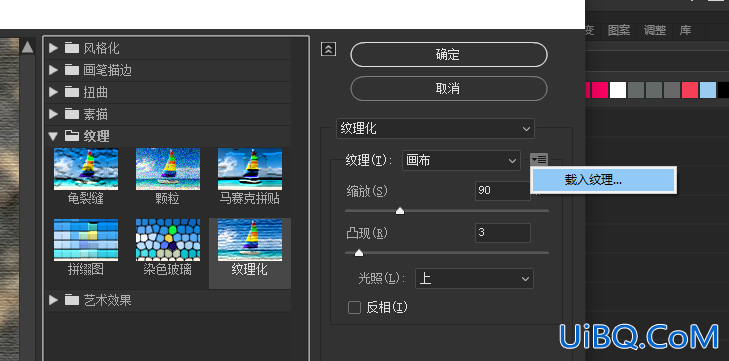Image resolution: width=729 pixels, height=361 pixels.
Task: Expand the 扭曲 filter folder
Action: pos(53,92)
